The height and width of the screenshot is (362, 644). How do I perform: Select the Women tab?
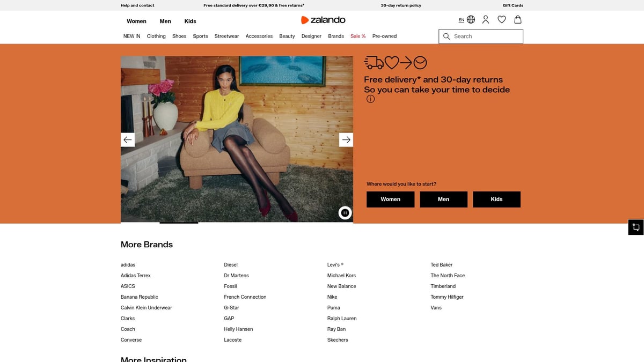[136, 21]
